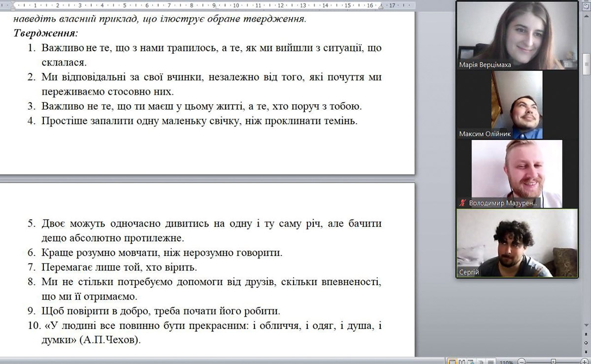Toggle the ruler button above the scrollbar
Image resolution: width=591 pixels, height=364 pixels.
pos(586,5)
